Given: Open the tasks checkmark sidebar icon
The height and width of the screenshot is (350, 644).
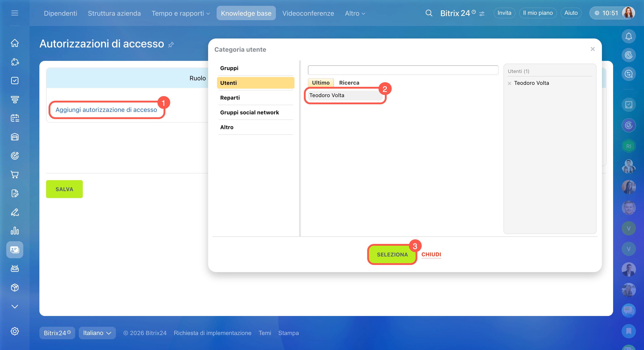Looking at the screenshot, I should (x=15, y=81).
